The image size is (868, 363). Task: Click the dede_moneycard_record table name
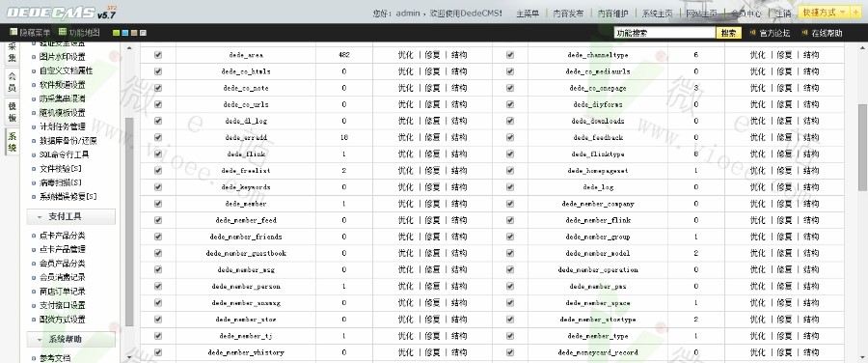[x=598, y=352]
